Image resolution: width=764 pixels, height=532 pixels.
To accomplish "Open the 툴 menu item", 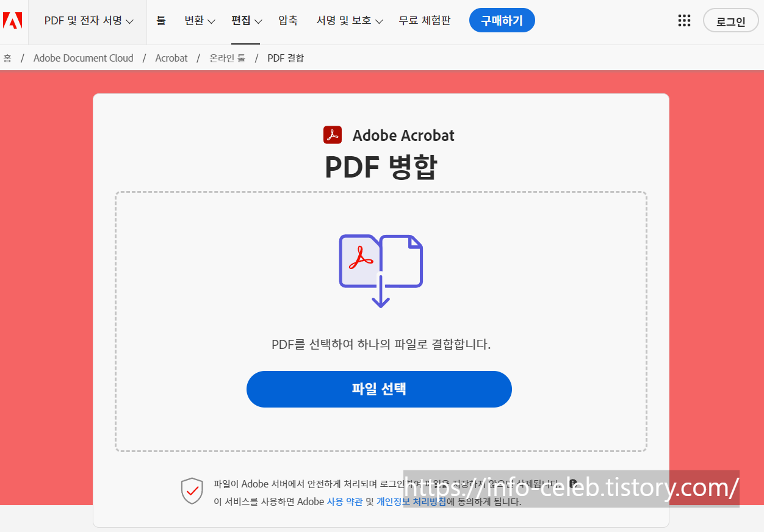I will 161,21.
